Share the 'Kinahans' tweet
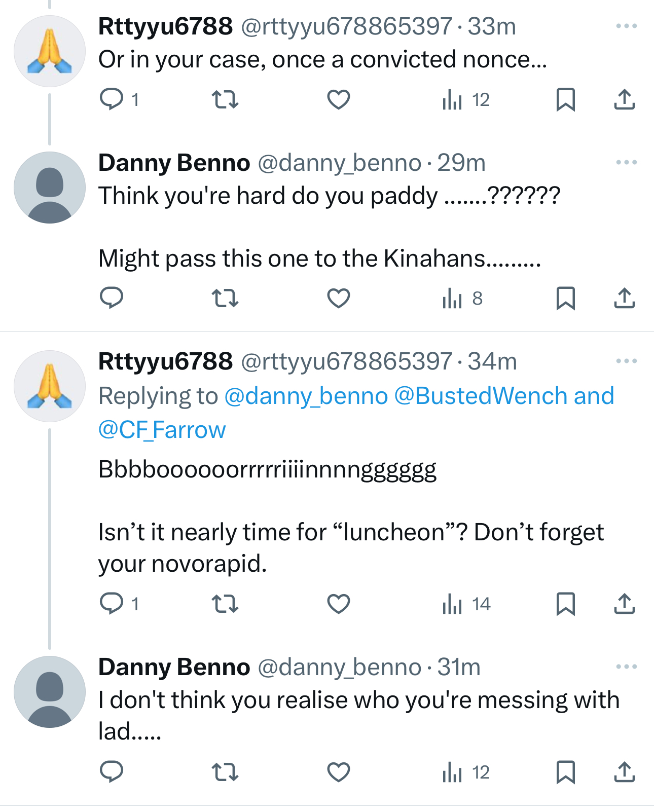This screenshot has height=812, width=654. coord(624,298)
